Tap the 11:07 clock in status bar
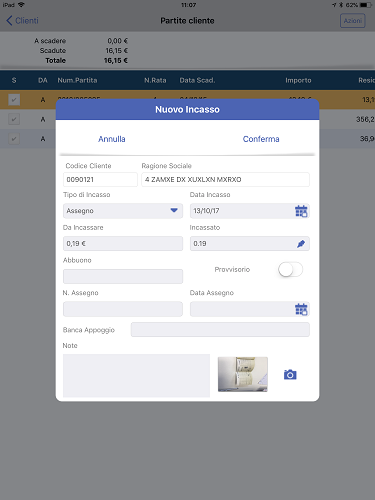 pyautogui.click(x=189, y=5)
